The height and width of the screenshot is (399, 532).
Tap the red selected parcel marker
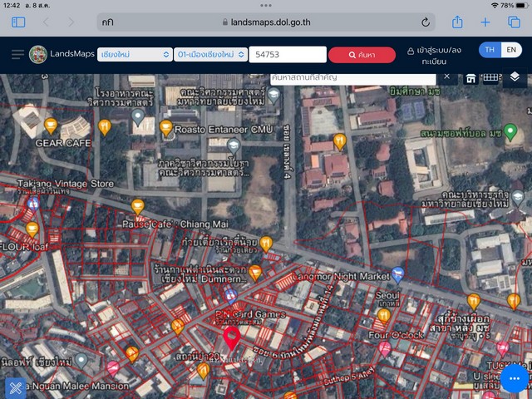tap(232, 338)
